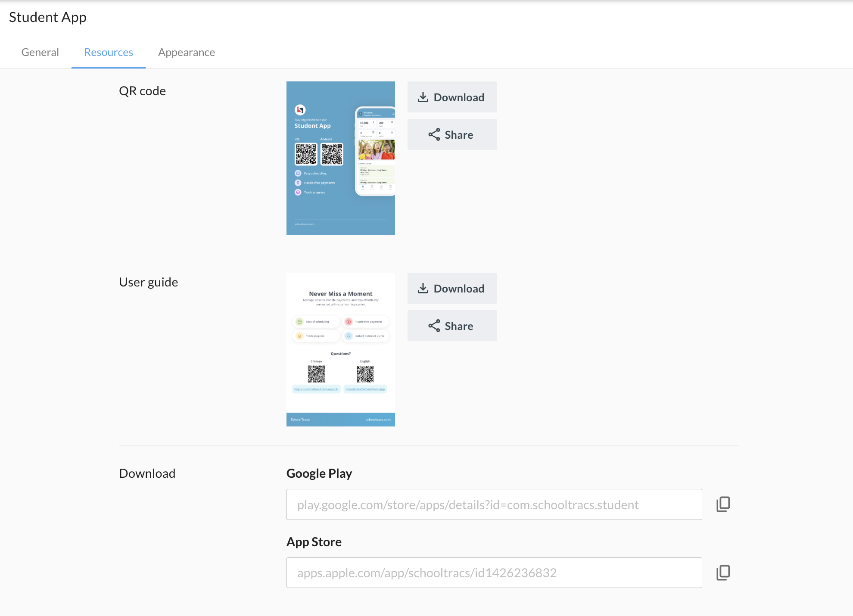Open the Never Miss a Moment guide thumbnail
Viewport: 853px width, 616px height.
pos(341,349)
